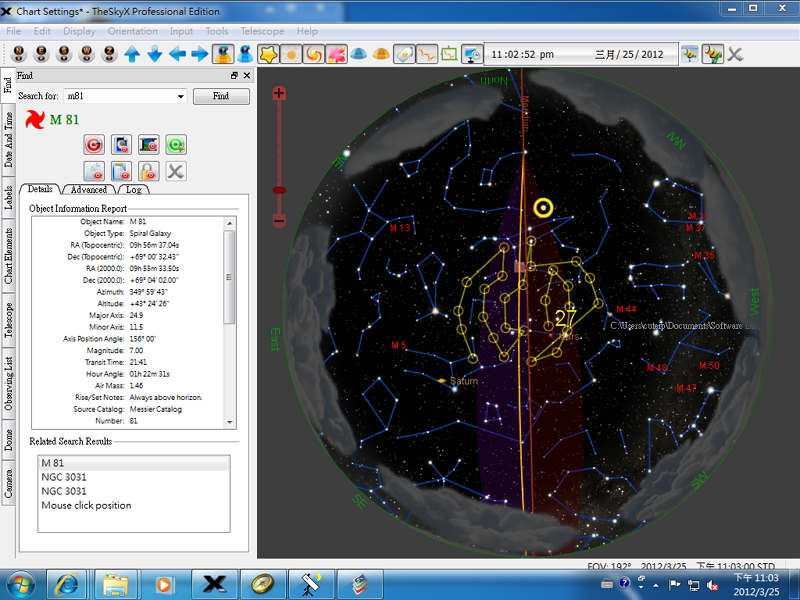Image resolution: width=800 pixels, height=600 pixels.
Task: Open the Telescope menu
Action: [x=263, y=31]
